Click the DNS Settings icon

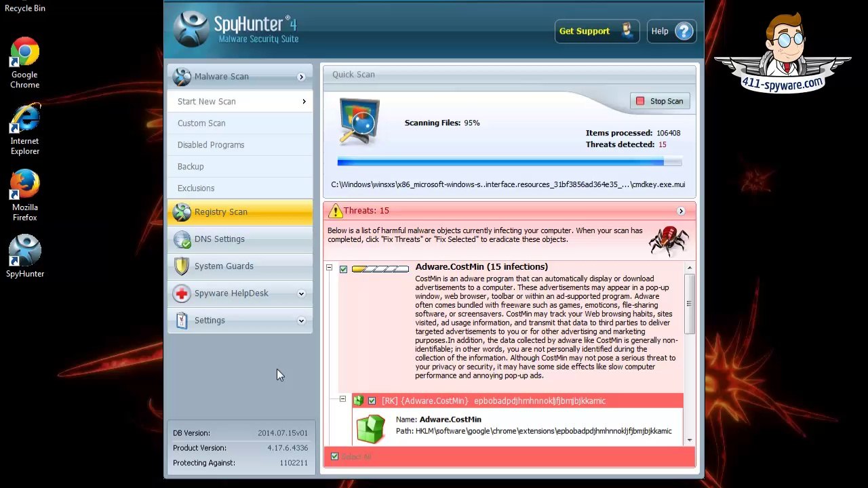pos(182,239)
